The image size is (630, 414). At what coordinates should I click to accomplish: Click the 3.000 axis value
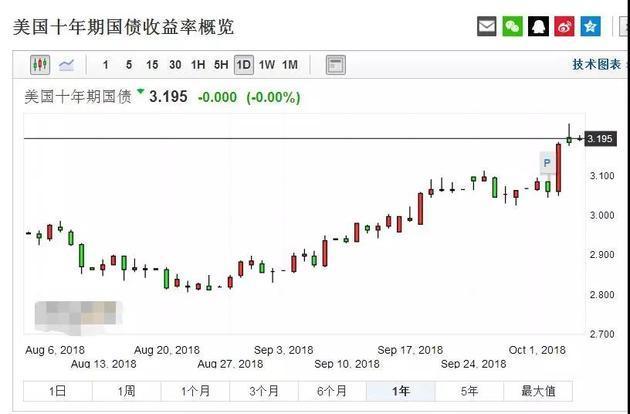pos(602,215)
